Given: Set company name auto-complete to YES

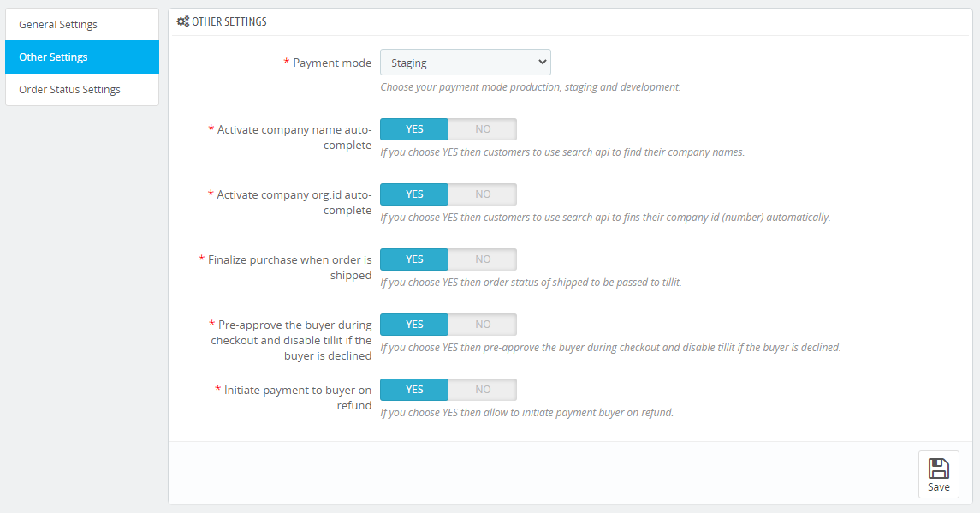Looking at the screenshot, I should click(x=414, y=129).
